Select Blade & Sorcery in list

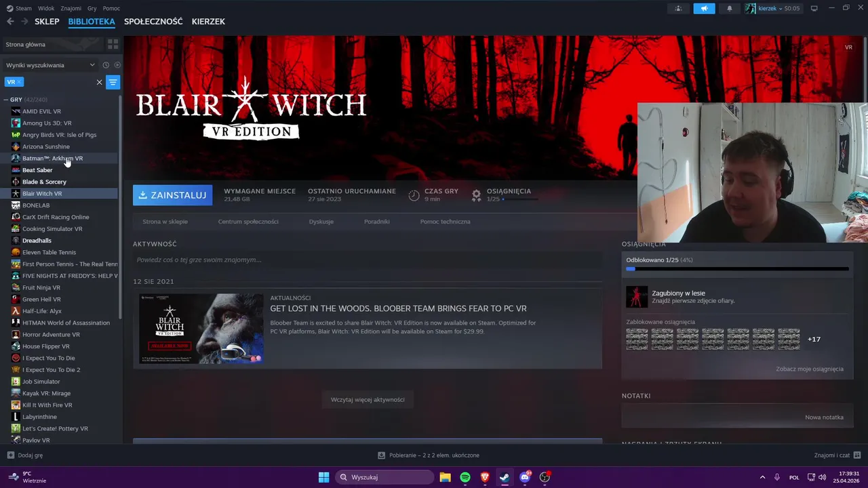(x=60, y=182)
